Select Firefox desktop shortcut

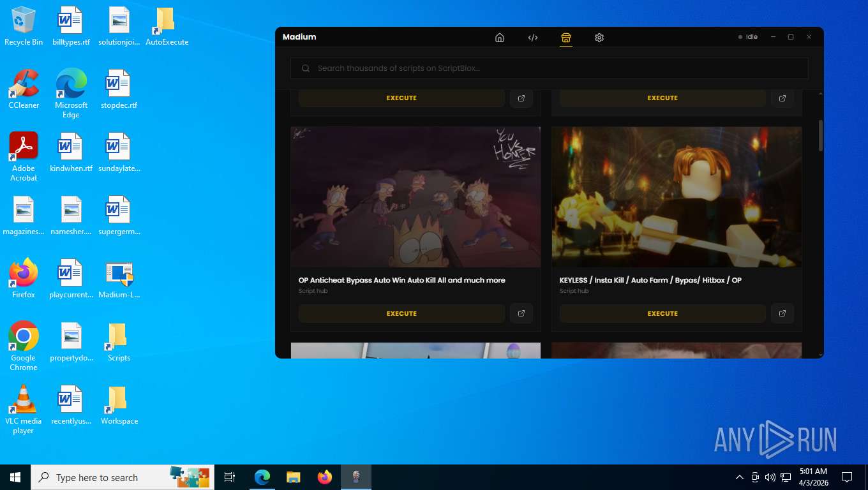tap(24, 279)
